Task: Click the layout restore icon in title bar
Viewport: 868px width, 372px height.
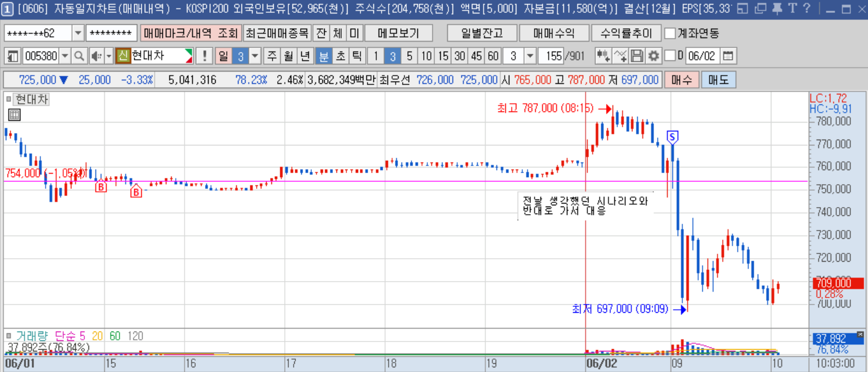Action: [743, 9]
